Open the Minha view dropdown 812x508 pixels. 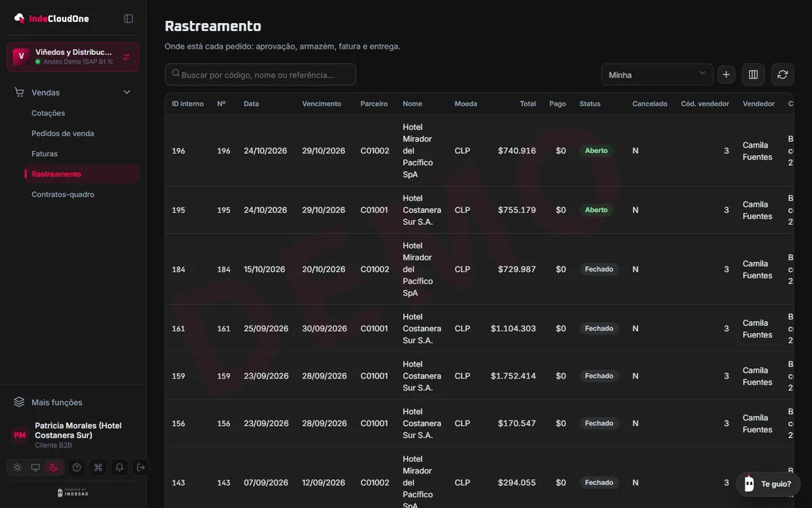pyautogui.click(x=657, y=75)
